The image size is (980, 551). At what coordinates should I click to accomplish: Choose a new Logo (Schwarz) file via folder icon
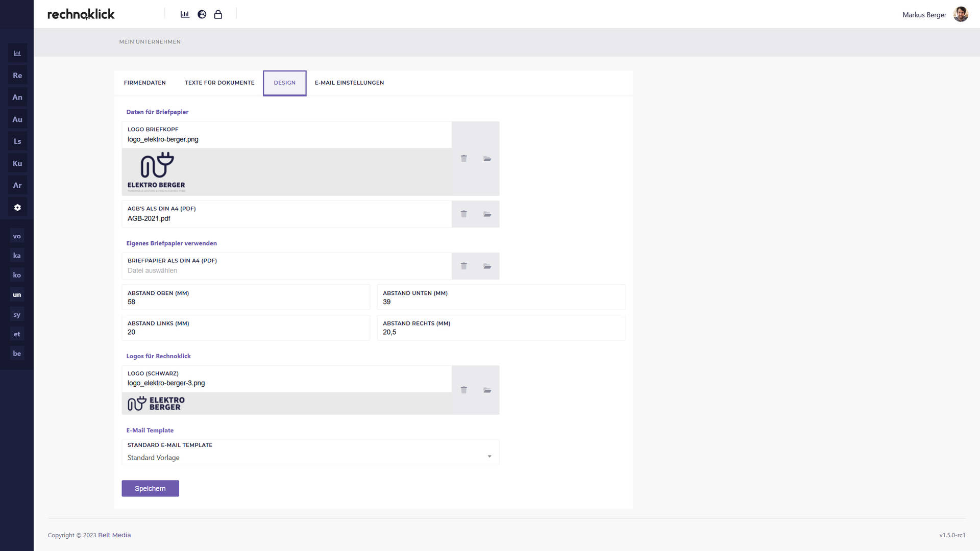coord(487,390)
